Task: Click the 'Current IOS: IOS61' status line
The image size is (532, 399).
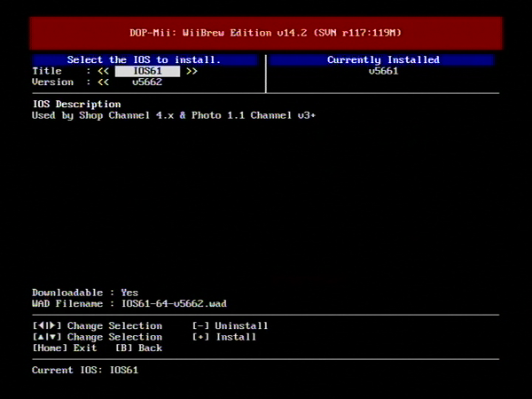Action: pyautogui.click(x=85, y=370)
